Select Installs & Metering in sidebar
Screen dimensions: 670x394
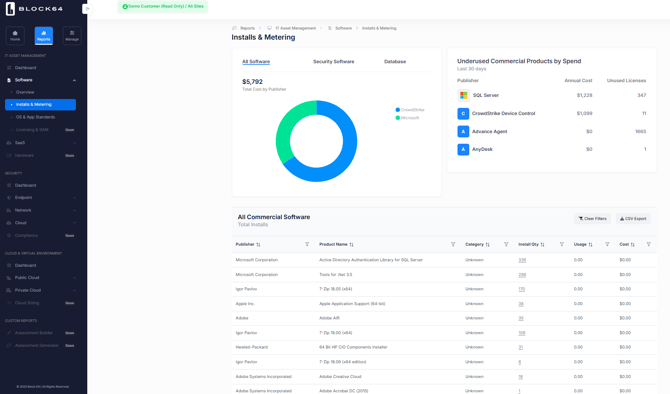41,104
